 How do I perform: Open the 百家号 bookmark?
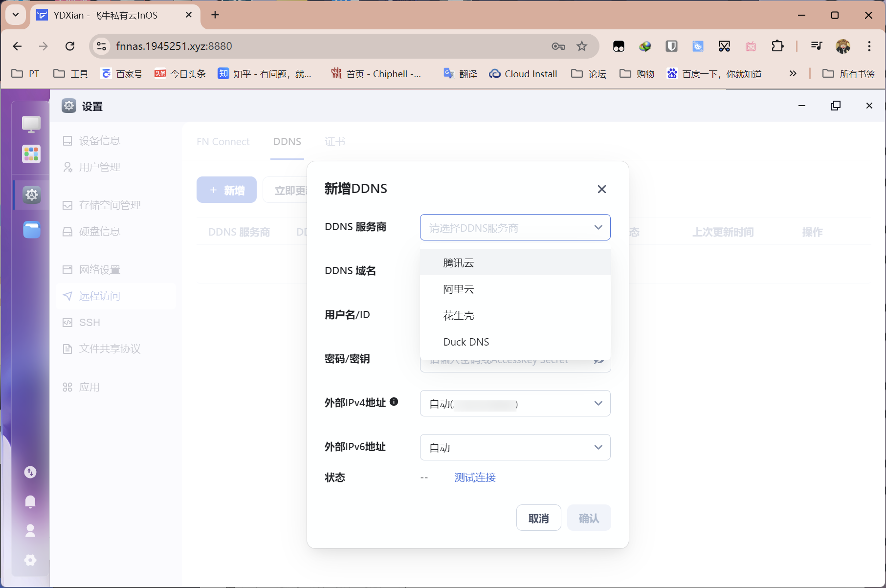122,74
